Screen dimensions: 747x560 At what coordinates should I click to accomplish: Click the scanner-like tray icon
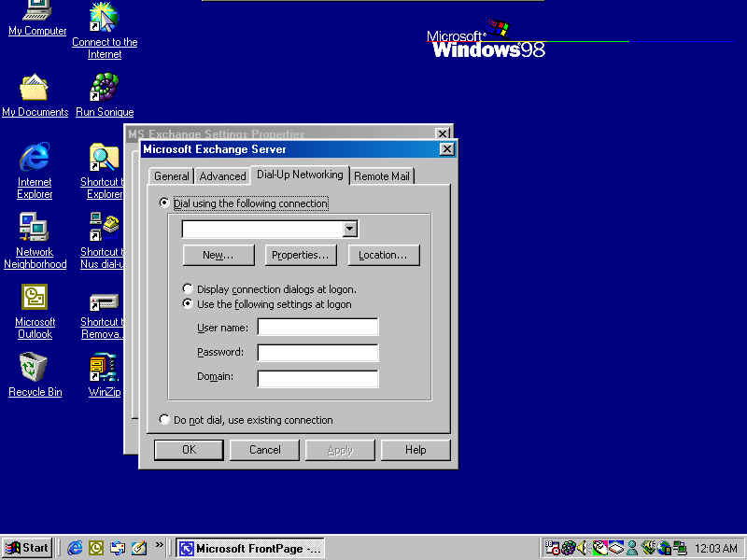616,548
